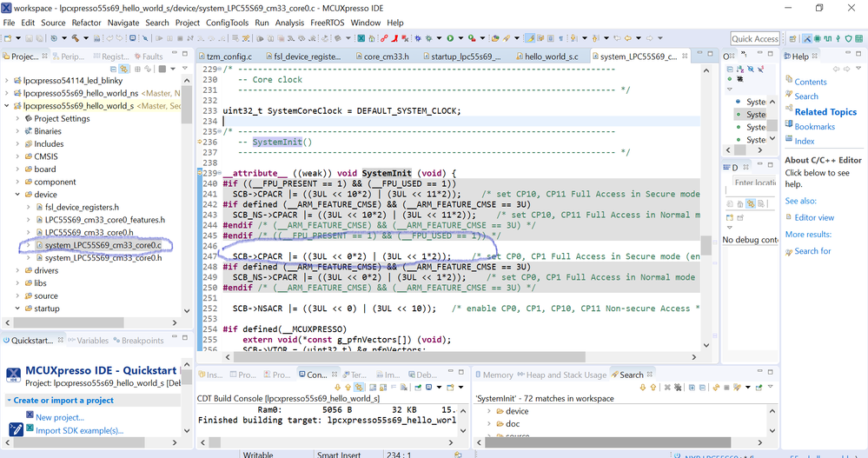Viewport: 868px width, 458px height.
Task: Click the down arrow in the Build Console toolbar
Action: click(x=338, y=387)
